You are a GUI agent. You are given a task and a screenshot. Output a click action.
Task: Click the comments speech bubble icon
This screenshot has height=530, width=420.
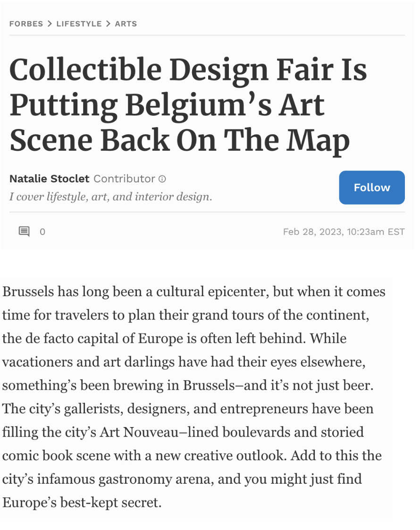tap(24, 231)
